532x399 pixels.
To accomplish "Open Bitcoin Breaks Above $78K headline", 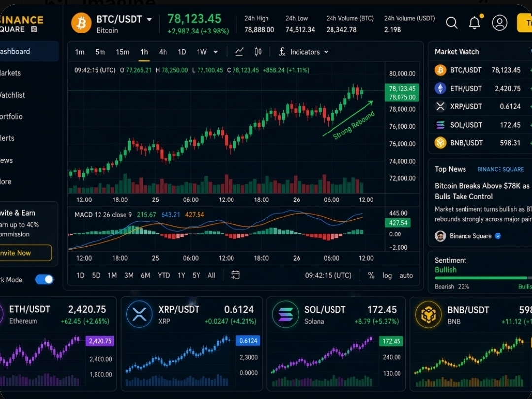I will [482, 191].
